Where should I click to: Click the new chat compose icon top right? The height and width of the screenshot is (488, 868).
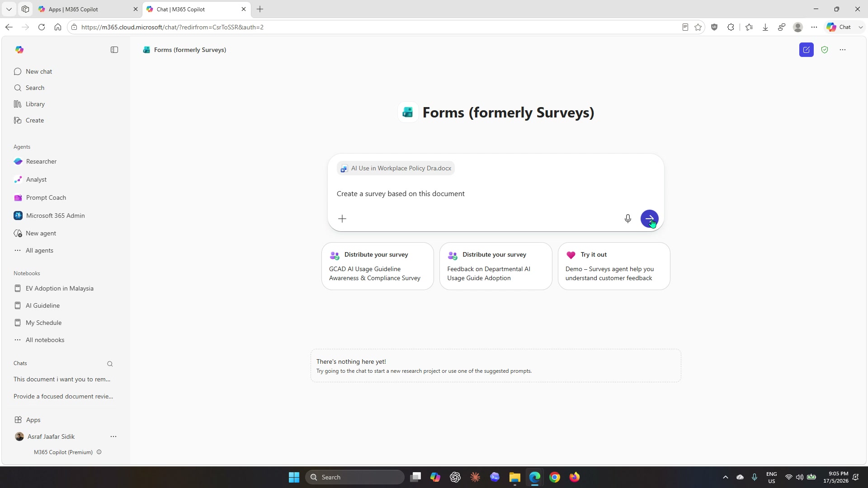coord(807,50)
